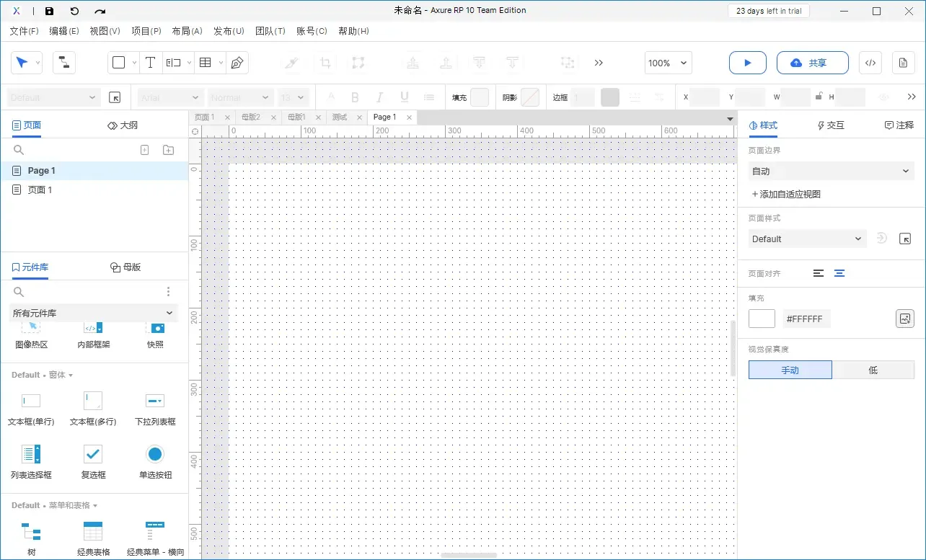Click the save icon in title bar
926x560 pixels.
click(x=49, y=10)
